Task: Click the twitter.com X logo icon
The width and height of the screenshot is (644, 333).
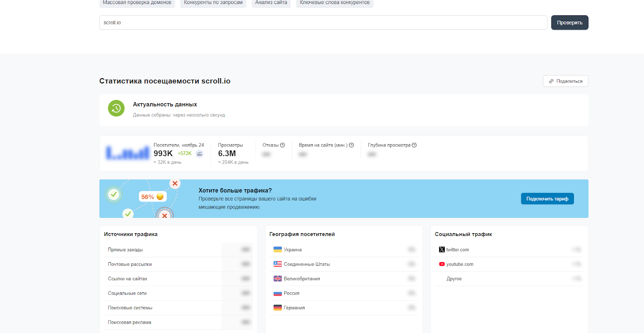Action: click(442, 250)
